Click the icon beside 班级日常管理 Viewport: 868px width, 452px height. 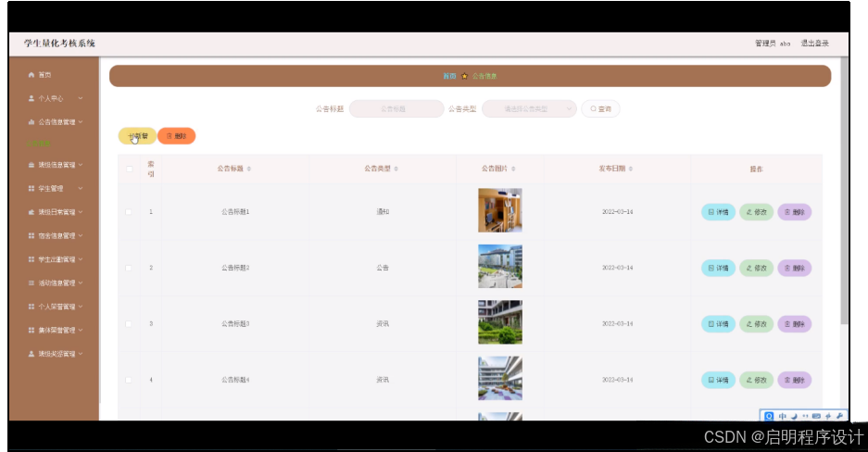point(31,212)
